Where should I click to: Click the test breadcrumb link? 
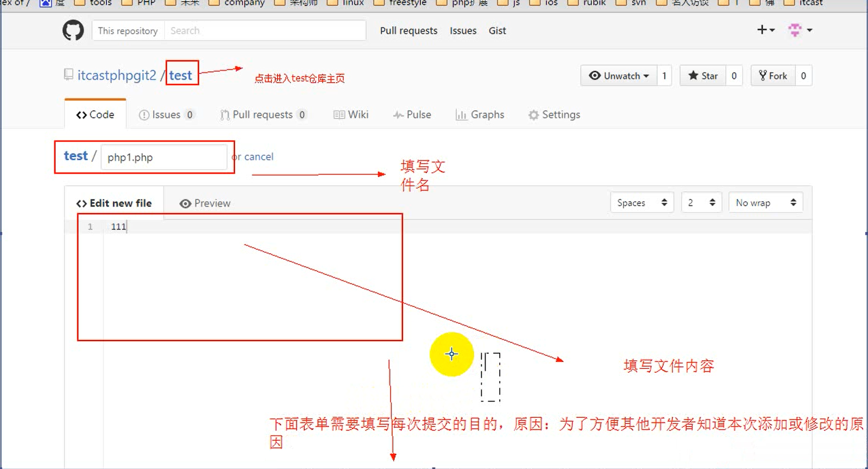pyautogui.click(x=76, y=156)
